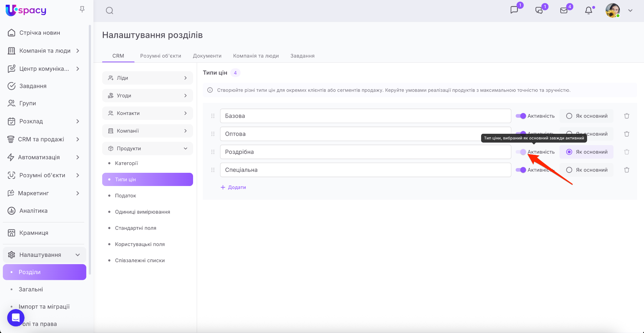
Task: Open Податок in products submenu
Action: click(125, 196)
